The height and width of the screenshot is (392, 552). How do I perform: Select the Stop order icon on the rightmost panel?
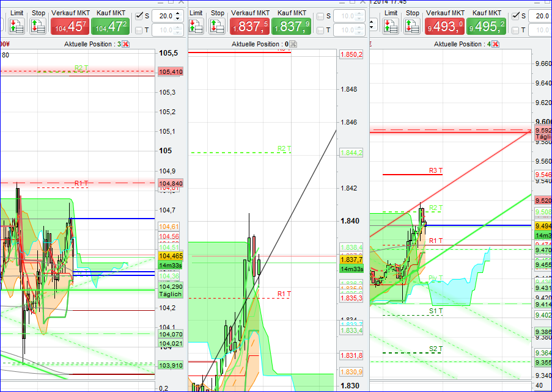click(412, 26)
